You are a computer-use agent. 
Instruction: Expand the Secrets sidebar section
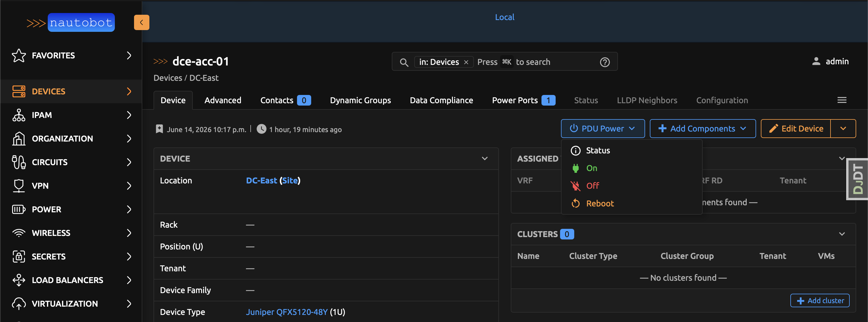129,256
